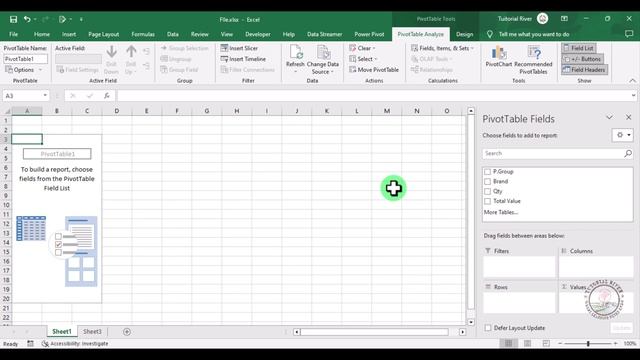Open the File menu
Image resolution: width=640 pixels, height=360 pixels.
click(13, 34)
